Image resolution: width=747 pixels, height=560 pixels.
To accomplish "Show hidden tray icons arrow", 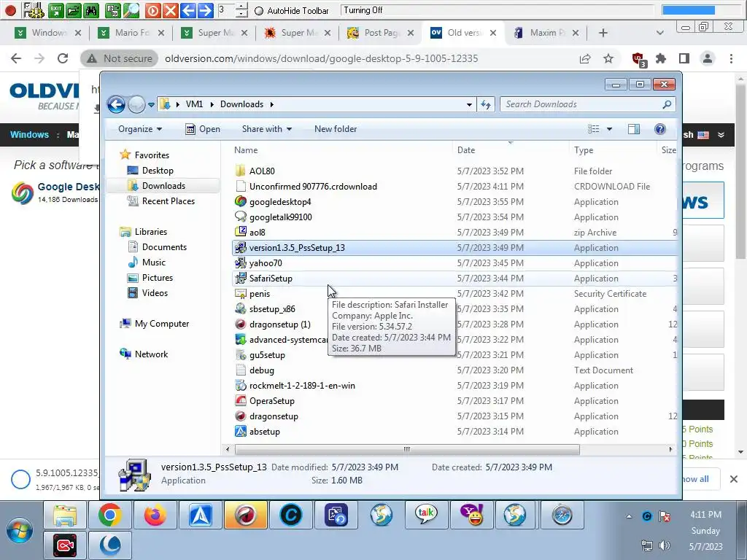I will click(x=629, y=516).
